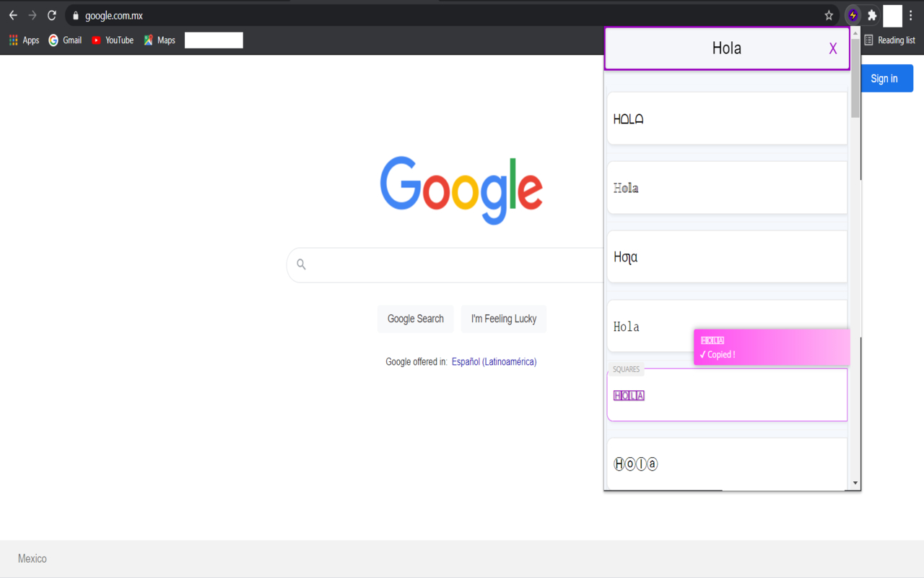Click the popup scrollbar down arrow
The width and height of the screenshot is (924, 578).
coord(855,483)
